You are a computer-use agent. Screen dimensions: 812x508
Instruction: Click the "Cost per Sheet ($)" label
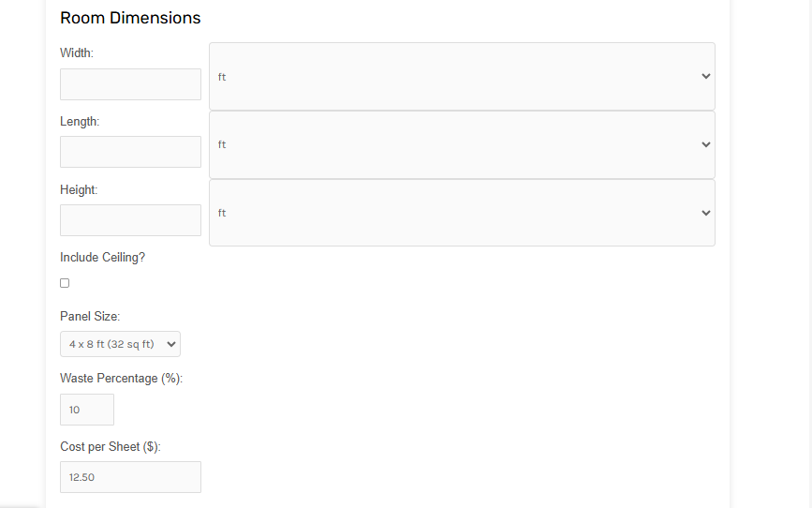(111, 447)
